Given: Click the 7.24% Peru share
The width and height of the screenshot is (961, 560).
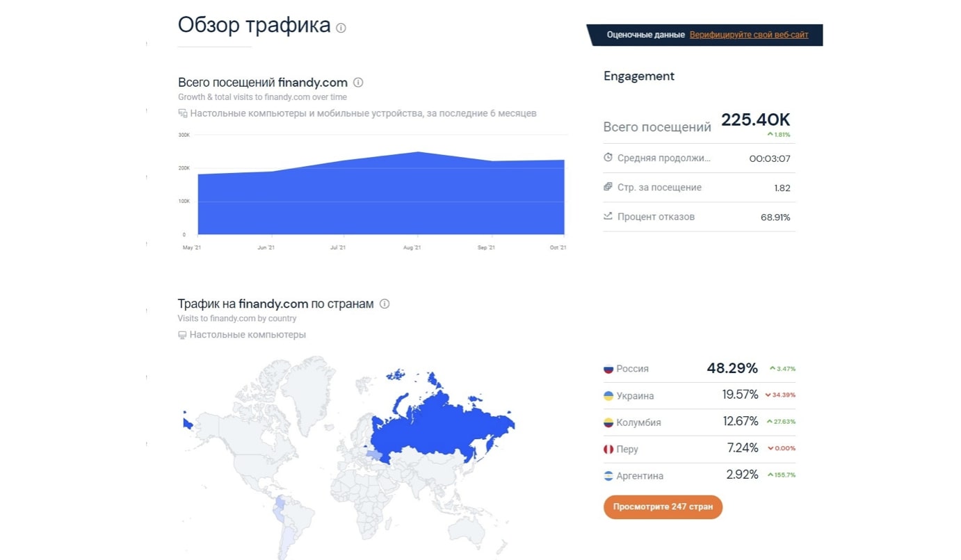Looking at the screenshot, I should [743, 448].
